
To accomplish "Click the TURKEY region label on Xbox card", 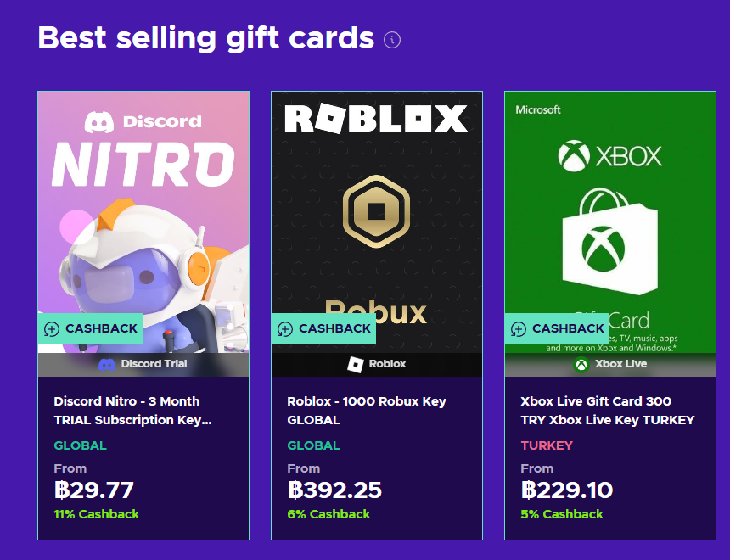I will point(547,445).
